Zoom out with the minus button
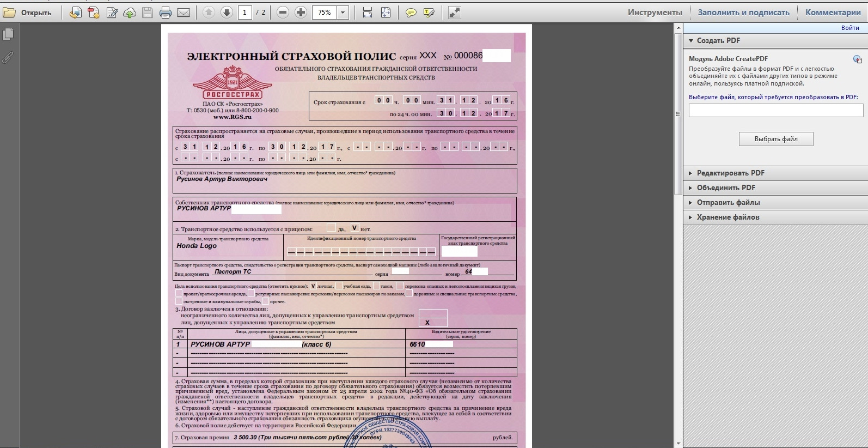Screen dimensions: 868x448 (x=283, y=13)
